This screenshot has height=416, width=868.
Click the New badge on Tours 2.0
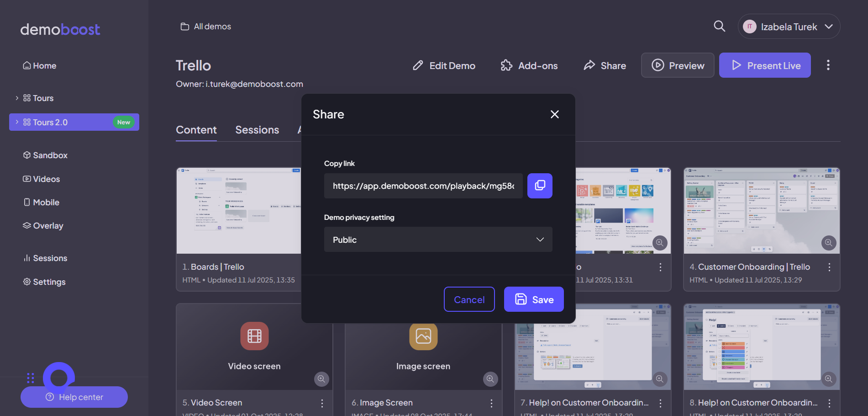click(x=123, y=122)
